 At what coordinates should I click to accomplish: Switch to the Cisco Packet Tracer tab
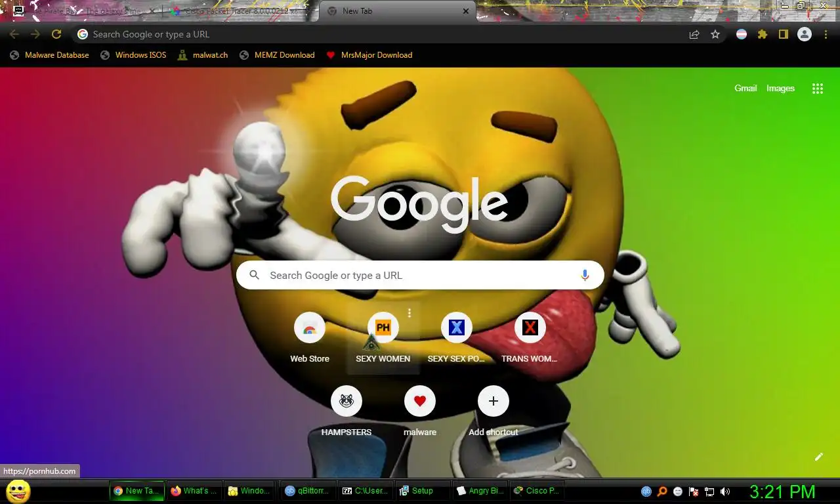point(240,11)
